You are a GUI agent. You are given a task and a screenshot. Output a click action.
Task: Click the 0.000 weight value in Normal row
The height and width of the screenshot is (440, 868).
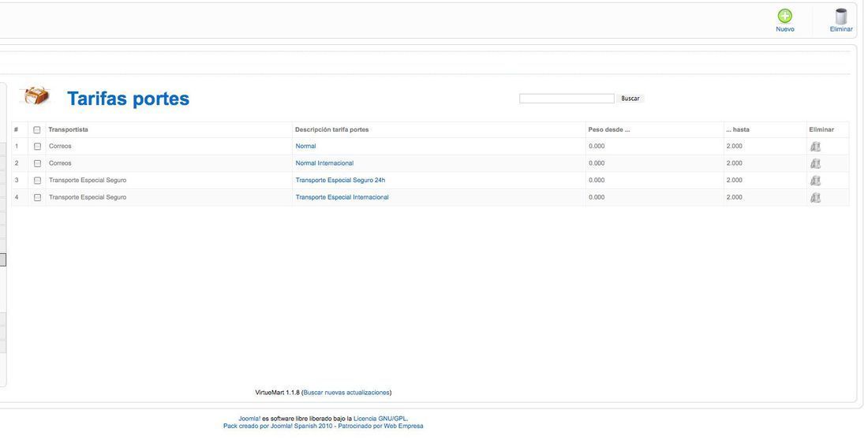597,146
